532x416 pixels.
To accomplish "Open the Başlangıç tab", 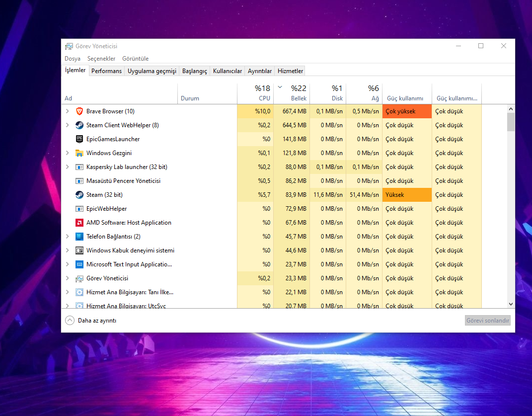I will click(x=194, y=71).
